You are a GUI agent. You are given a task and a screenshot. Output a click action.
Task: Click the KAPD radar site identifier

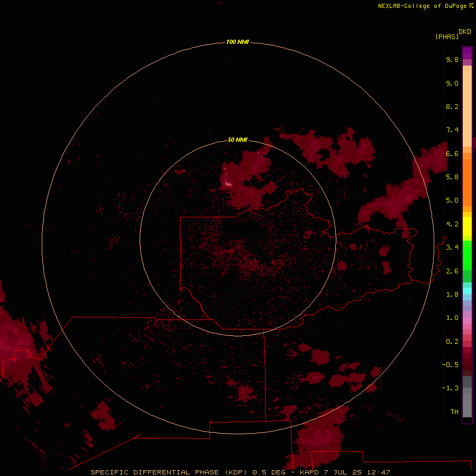pos(310,472)
